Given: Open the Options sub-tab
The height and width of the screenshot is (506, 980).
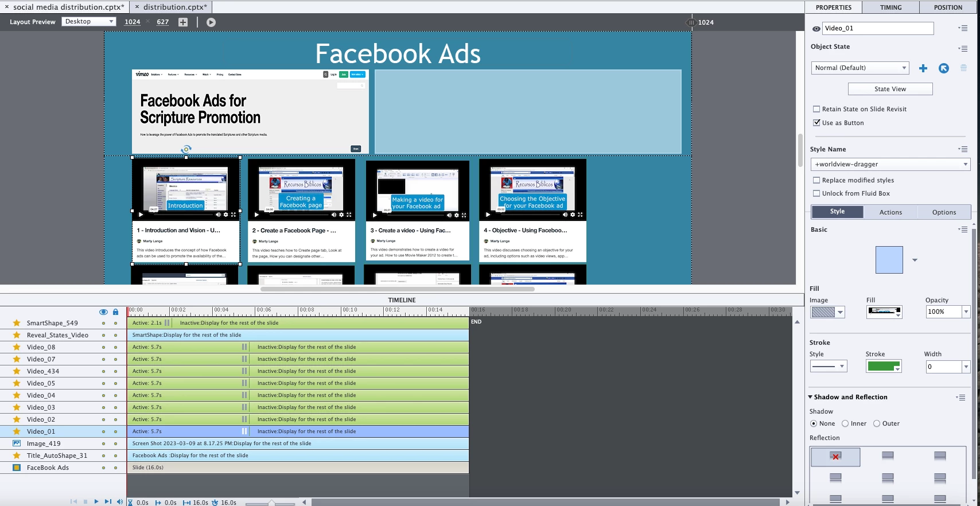Looking at the screenshot, I should 944,212.
